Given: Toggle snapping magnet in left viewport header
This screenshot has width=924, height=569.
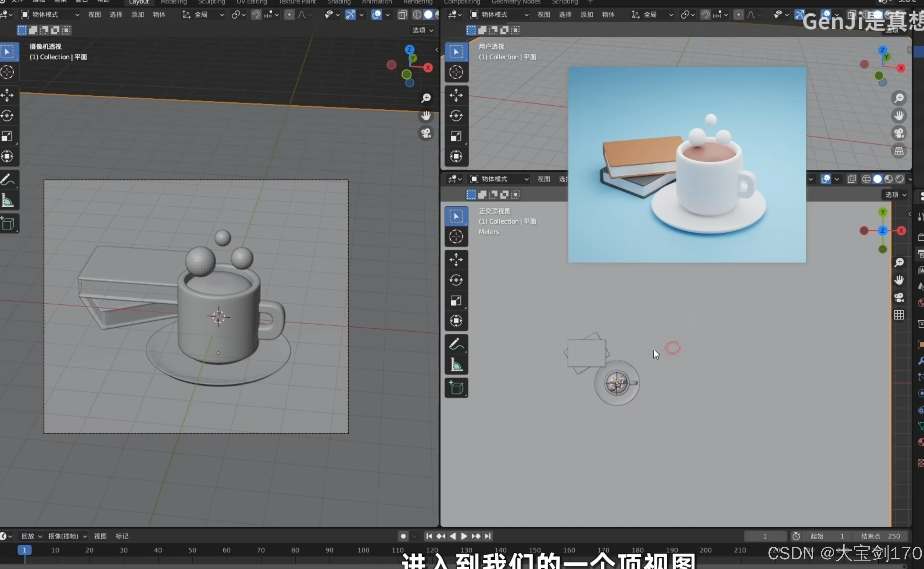Looking at the screenshot, I should pyautogui.click(x=256, y=15).
